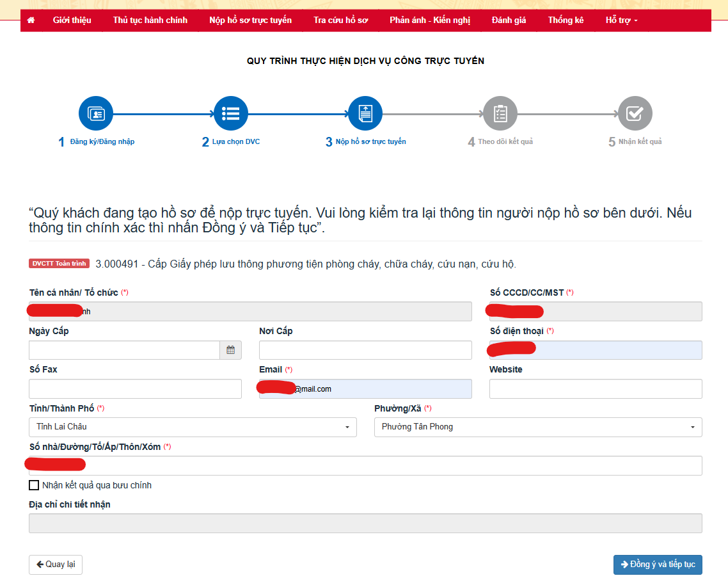
Task: Open the Phường/Xã dropdown
Action: (x=538, y=427)
